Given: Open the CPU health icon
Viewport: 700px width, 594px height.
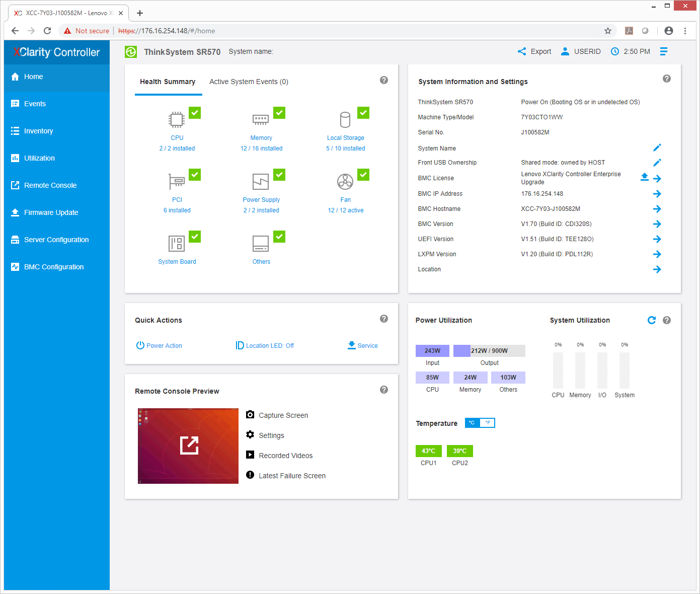Looking at the screenshot, I should [x=177, y=120].
